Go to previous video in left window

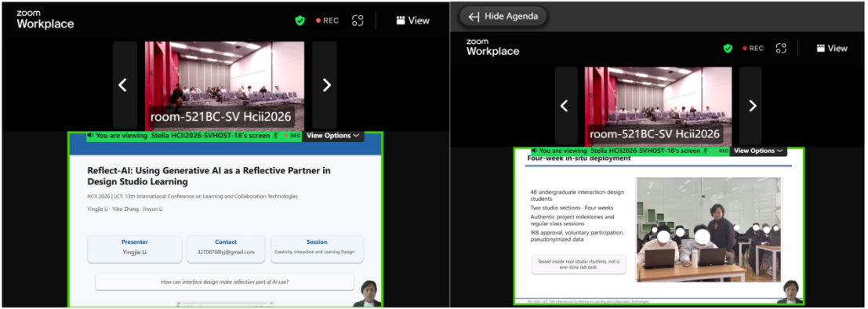click(123, 85)
